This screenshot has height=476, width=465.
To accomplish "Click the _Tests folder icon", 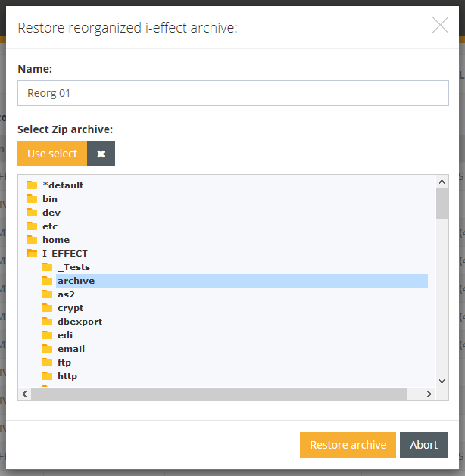I will click(47, 267).
